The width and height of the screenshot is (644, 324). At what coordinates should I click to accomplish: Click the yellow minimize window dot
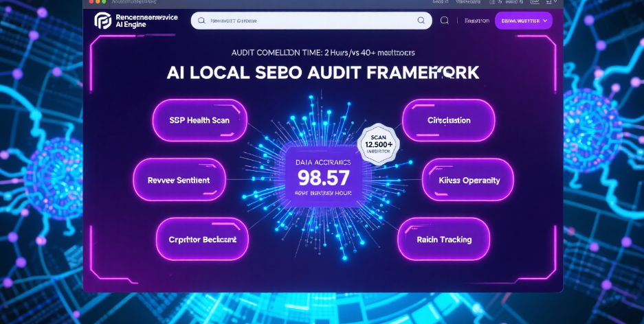point(97,3)
